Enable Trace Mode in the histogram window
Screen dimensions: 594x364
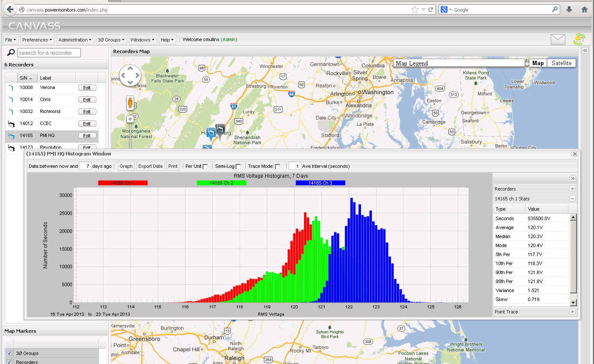pos(278,166)
